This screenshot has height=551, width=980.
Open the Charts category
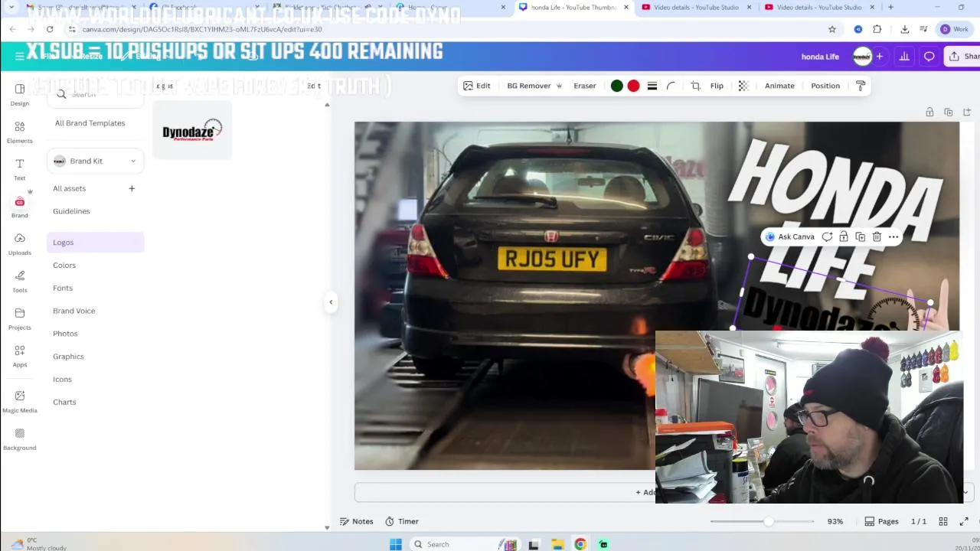(x=64, y=403)
